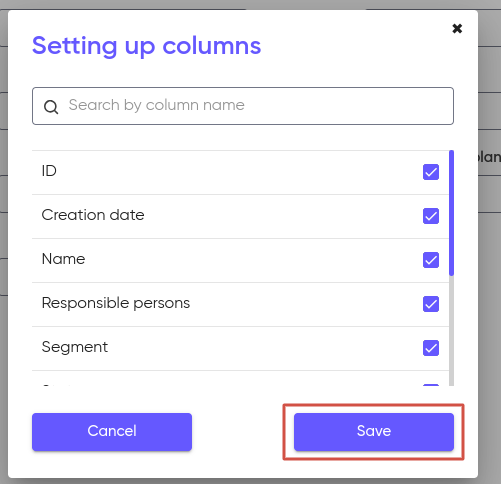Toggle the Creation date checkbox
Screen dimensions: 501x484
[x=431, y=216]
